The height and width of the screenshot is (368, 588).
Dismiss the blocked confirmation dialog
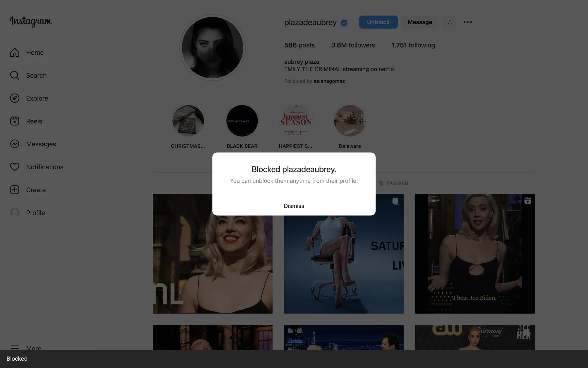click(x=294, y=206)
